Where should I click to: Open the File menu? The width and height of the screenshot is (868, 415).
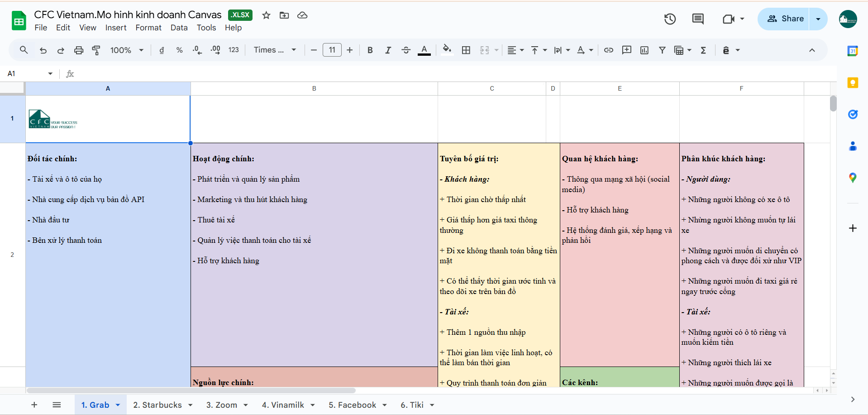click(41, 28)
